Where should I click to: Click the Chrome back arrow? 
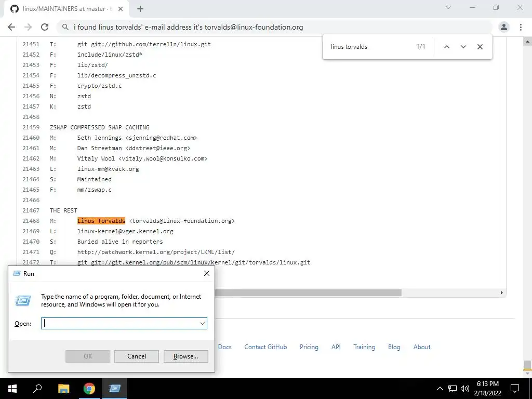[x=11, y=27]
